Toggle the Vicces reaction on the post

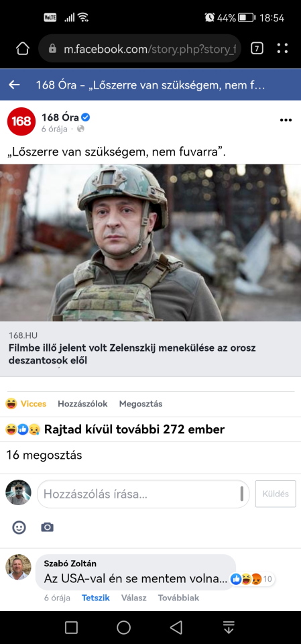click(26, 404)
